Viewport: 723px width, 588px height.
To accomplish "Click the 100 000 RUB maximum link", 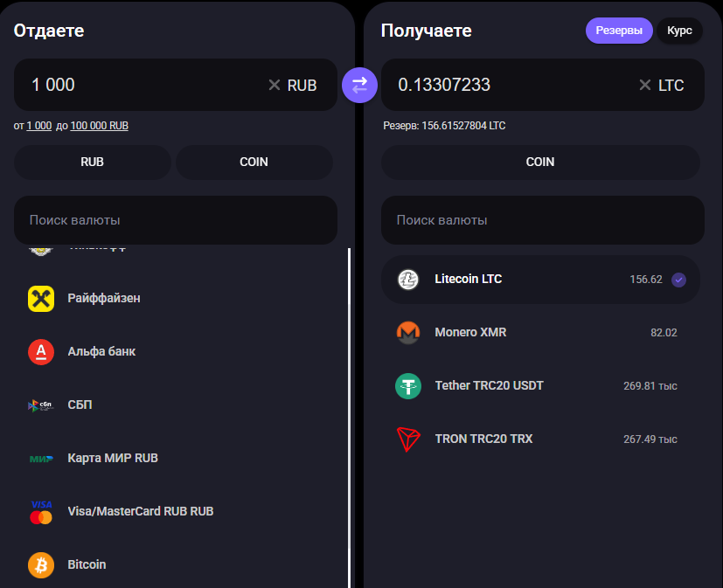I will 99,126.
